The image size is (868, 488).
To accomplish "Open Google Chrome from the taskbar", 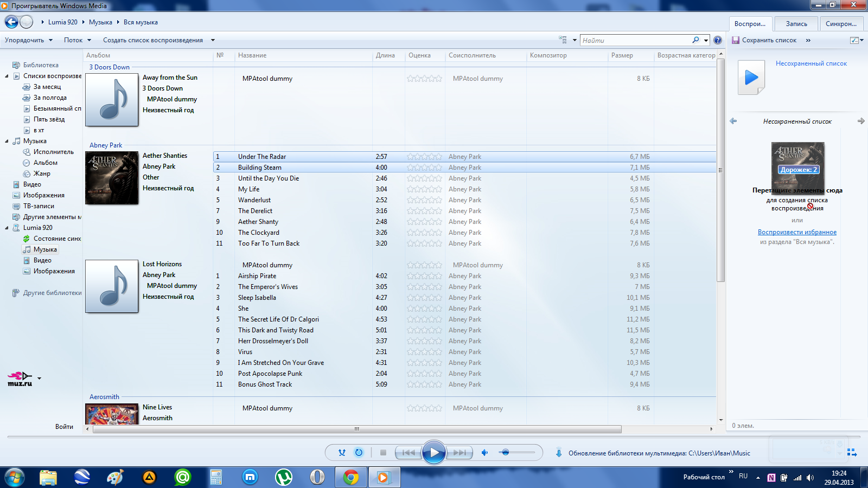I will coord(351,477).
